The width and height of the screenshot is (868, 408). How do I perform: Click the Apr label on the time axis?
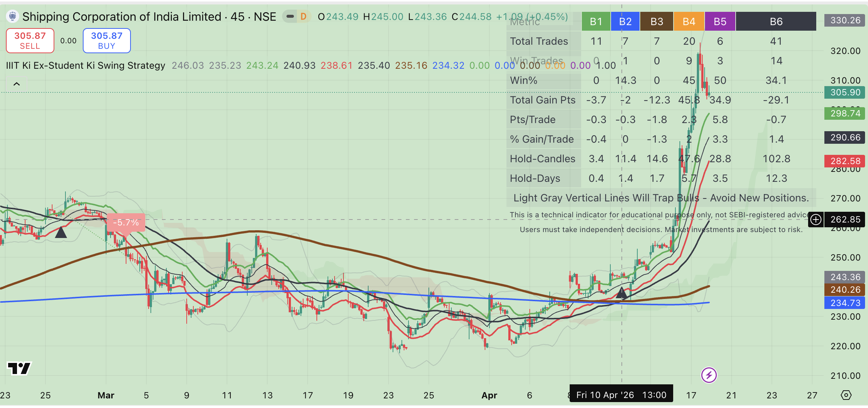coord(489,395)
